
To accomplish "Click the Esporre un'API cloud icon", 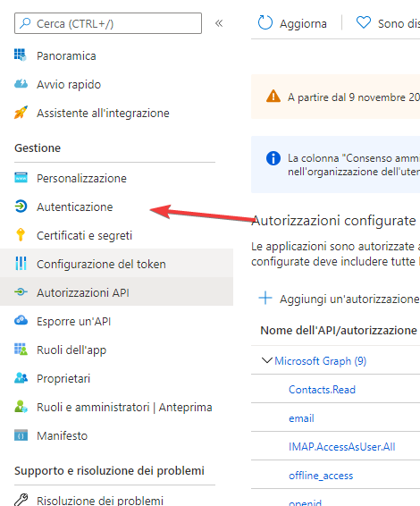I will tap(21, 320).
